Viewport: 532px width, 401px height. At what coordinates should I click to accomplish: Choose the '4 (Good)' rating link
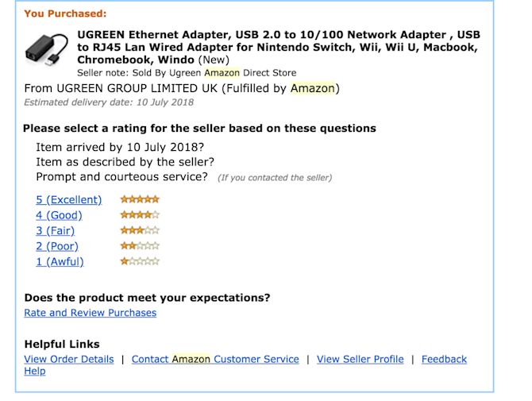[x=59, y=215]
